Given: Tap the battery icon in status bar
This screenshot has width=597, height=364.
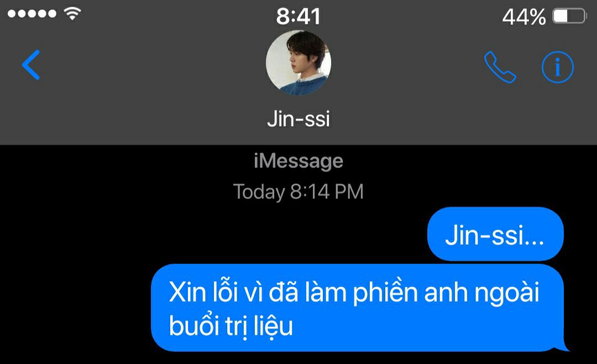Looking at the screenshot, I should click(569, 17).
